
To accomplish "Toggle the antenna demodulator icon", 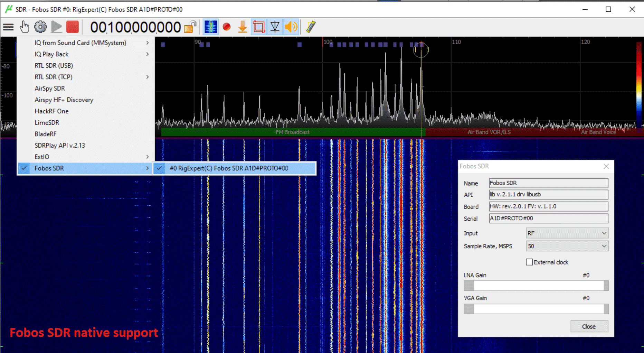I will [x=275, y=27].
